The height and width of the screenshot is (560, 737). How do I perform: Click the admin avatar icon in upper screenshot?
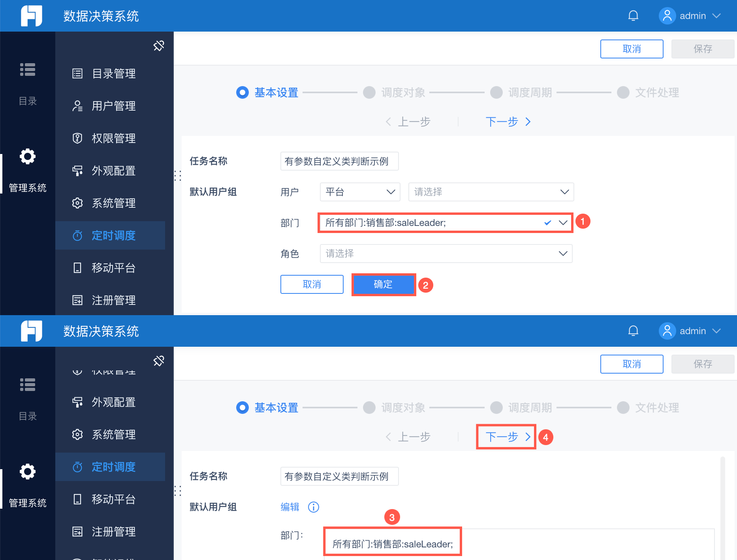[667, 16]
